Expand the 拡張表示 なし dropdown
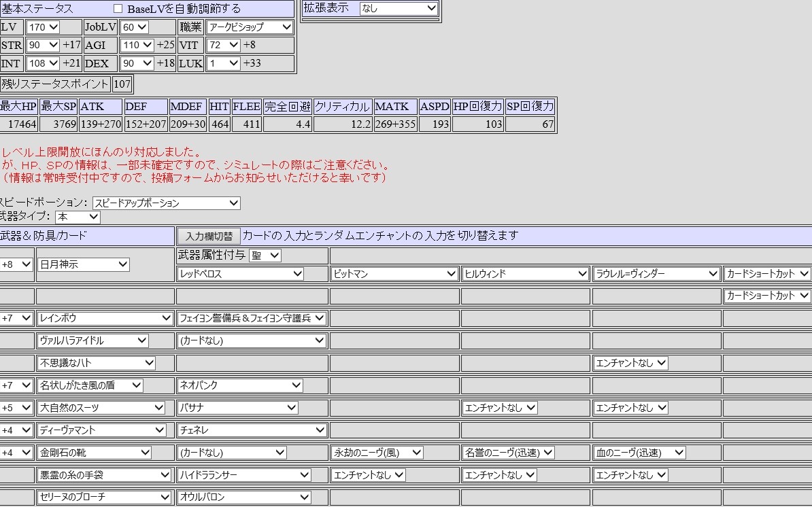This screenshot has height=507, width=812. point(399,9)
